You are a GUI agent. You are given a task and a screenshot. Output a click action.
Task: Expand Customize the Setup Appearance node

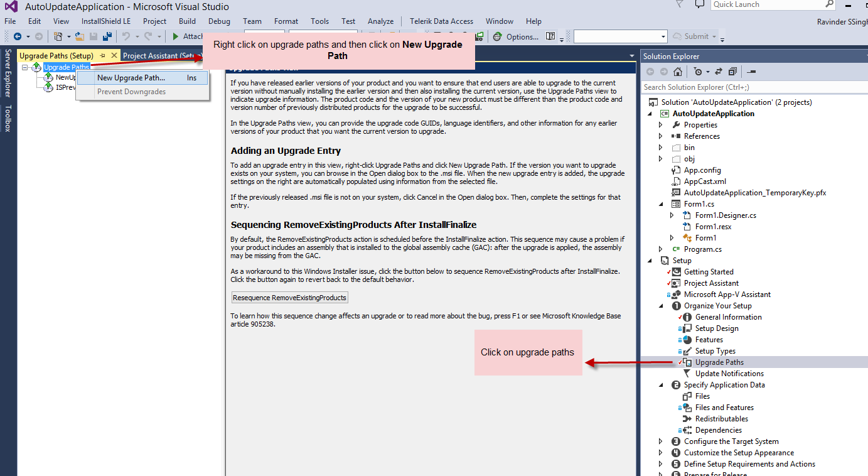(x=660, y=453)
